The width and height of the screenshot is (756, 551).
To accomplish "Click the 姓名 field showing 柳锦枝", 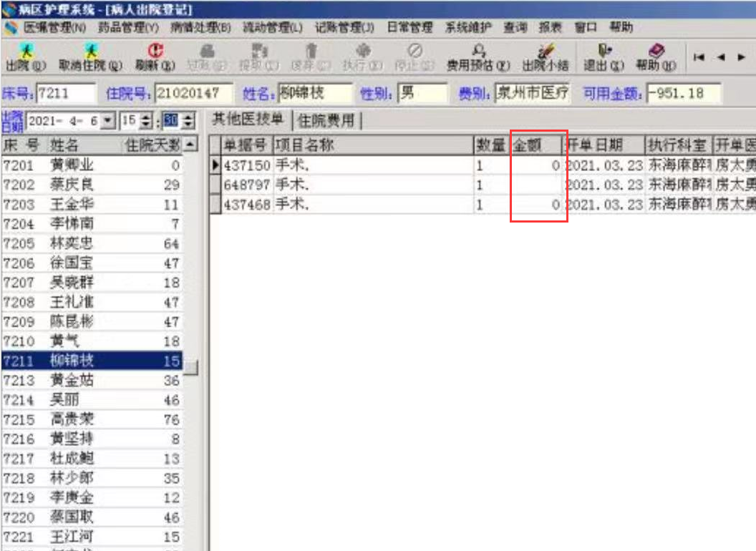I will 315,93.
